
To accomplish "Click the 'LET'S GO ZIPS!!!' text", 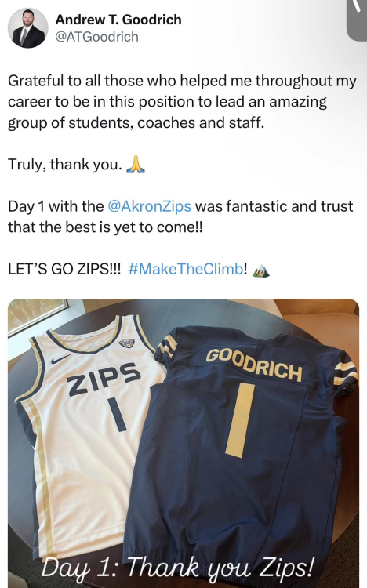I will click(x=64, y=269).
